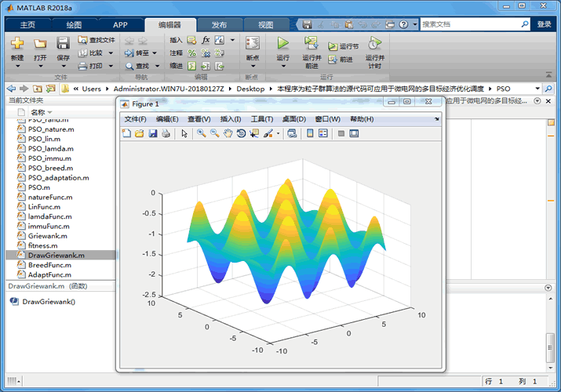Viewport: 561px width, 392px height.
Task: Click the green 运行 play button
Action: [x=282, y=43]
